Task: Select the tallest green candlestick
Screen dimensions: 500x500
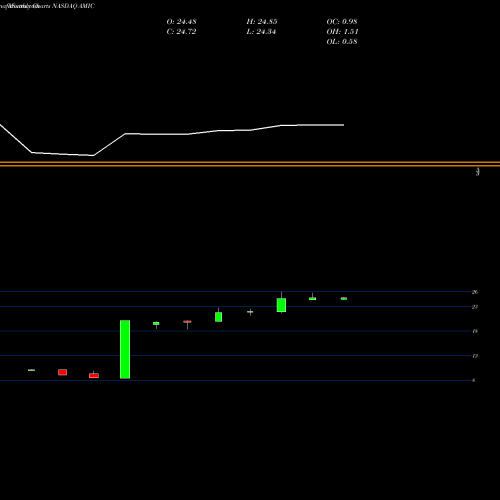Action: [125, 349]
